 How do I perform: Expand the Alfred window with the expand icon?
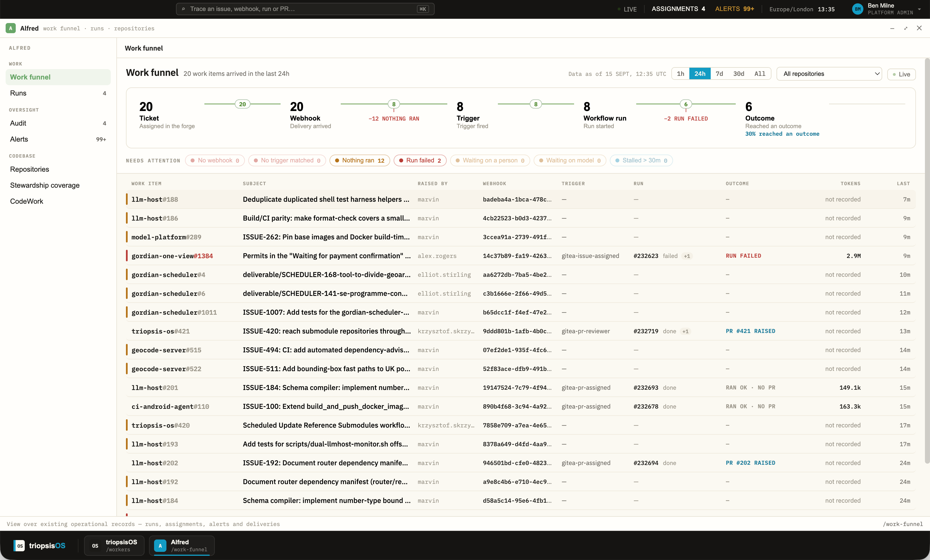click(x=906, y=28)
